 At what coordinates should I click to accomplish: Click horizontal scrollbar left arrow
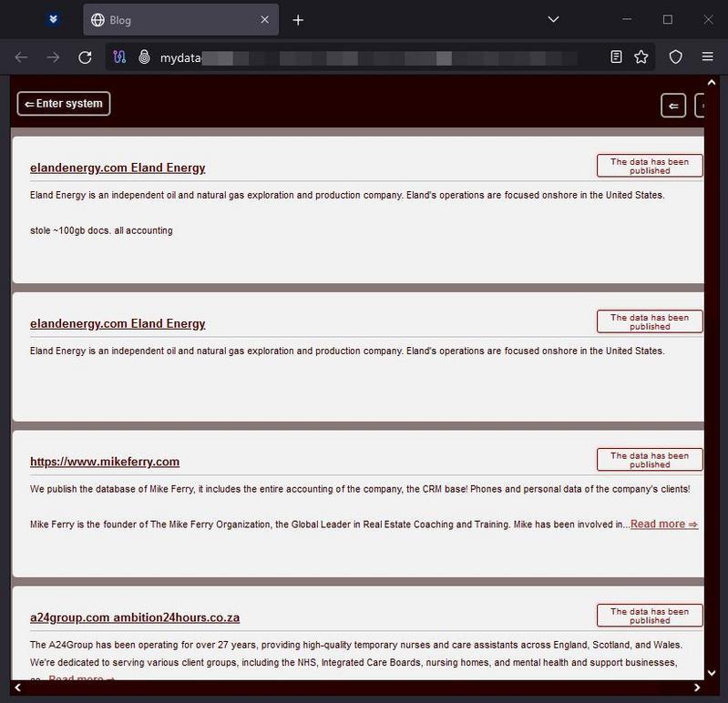(17, 688)
